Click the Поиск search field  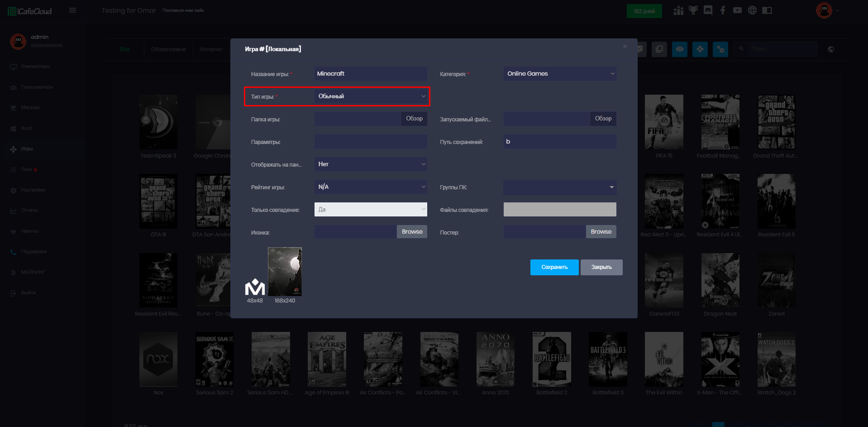783,48
